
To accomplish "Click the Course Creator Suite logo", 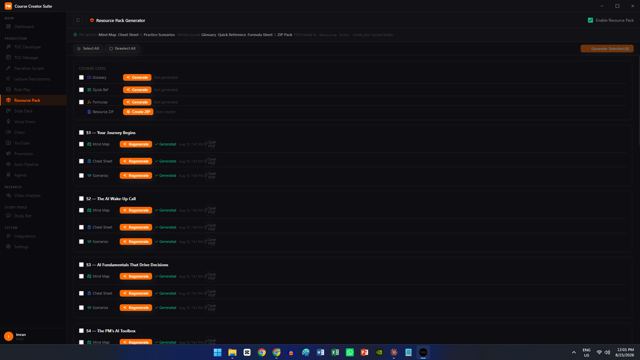I will 8,6.
